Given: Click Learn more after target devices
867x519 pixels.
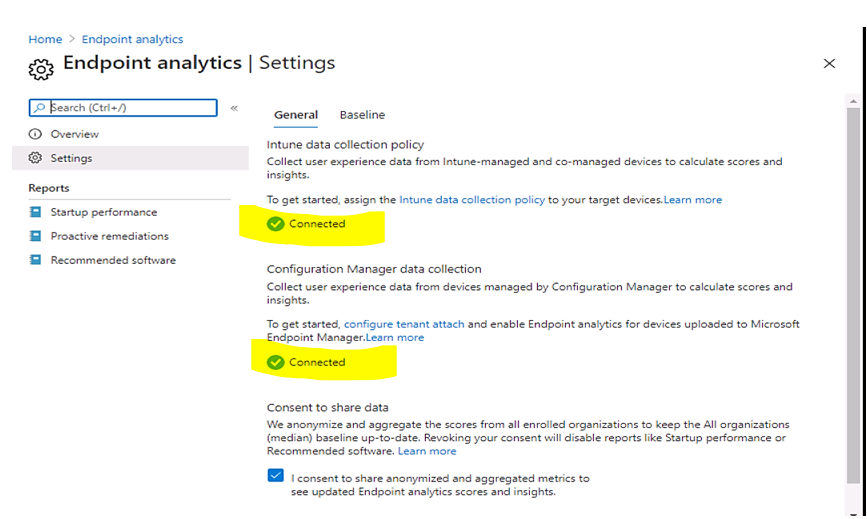Looking at the screenshot, I should pos(693,200).
